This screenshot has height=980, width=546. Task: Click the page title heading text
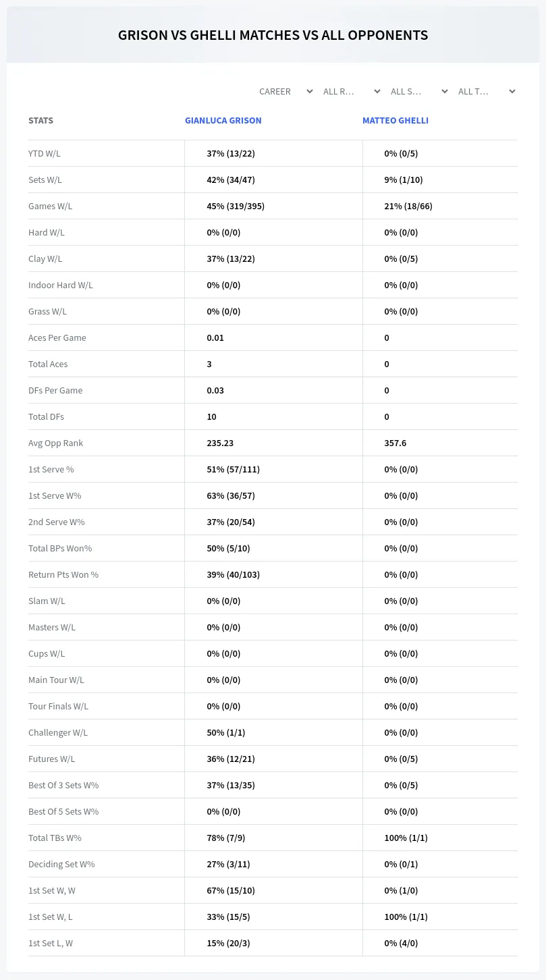click(x=273, y=35)
